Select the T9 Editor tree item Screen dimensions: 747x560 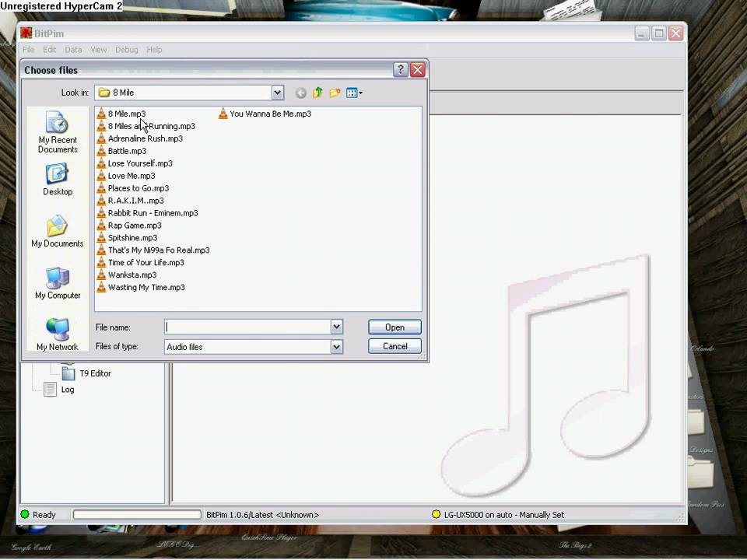(x=86, y=374)
